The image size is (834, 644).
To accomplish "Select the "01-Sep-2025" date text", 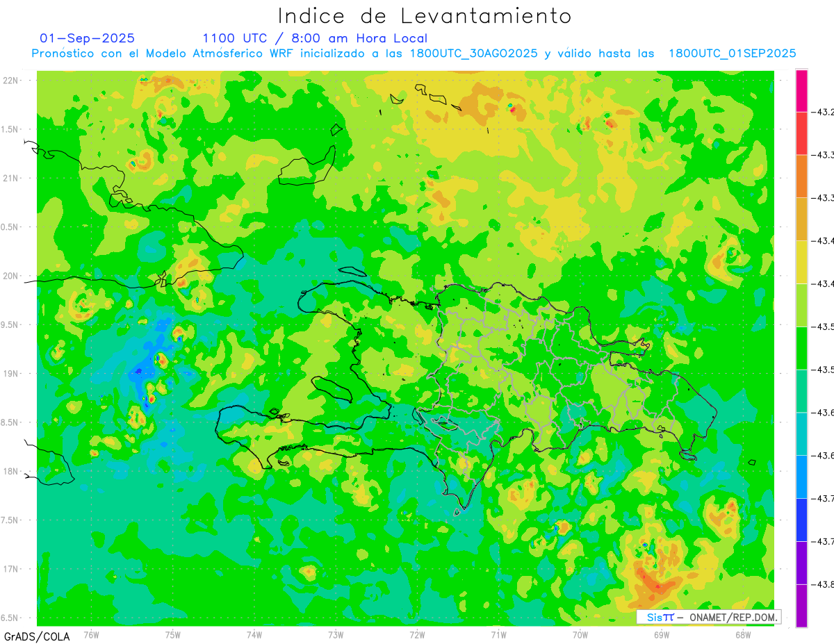I will pyautogui.click(x=88, y=38).
